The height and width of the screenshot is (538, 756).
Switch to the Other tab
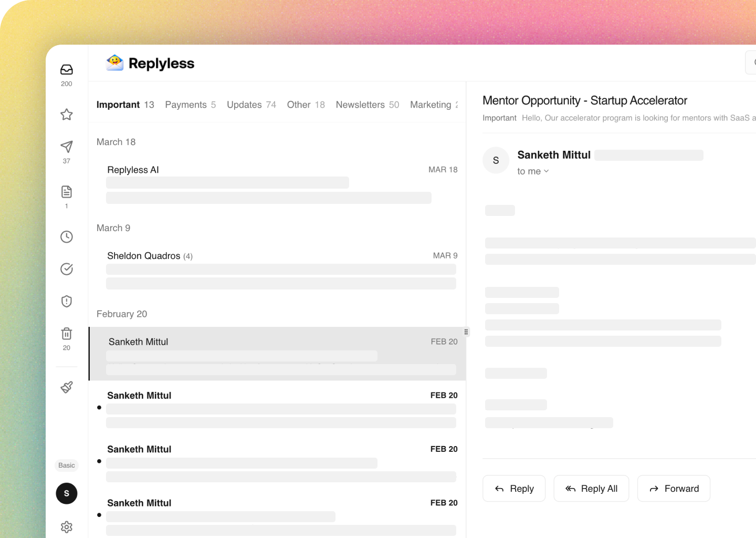point(306,105)
